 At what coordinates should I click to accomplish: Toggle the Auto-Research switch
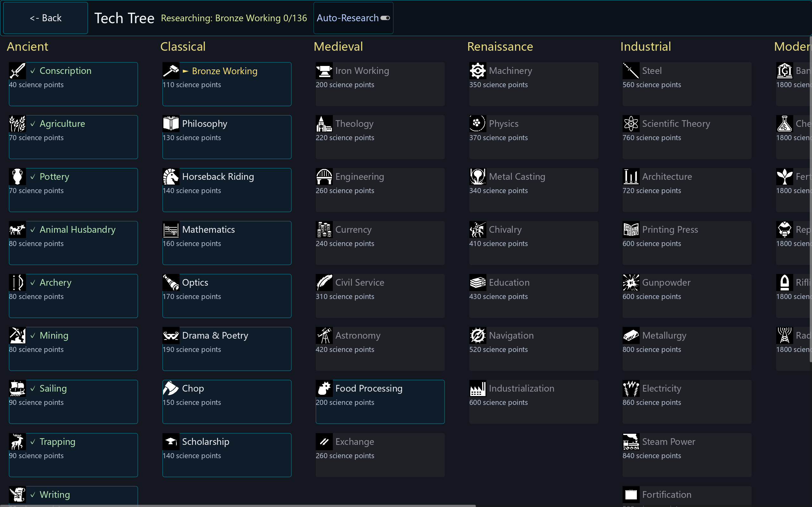(385, 18)
